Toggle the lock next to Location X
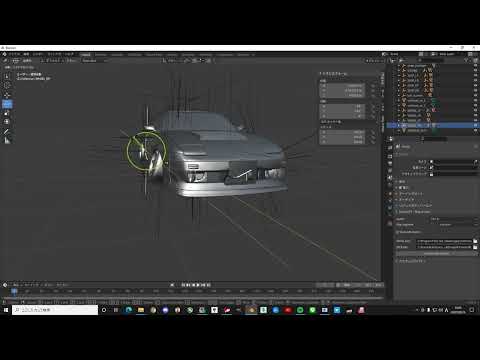The width and height of the screenshot is (480, 360). click(373, 86)
